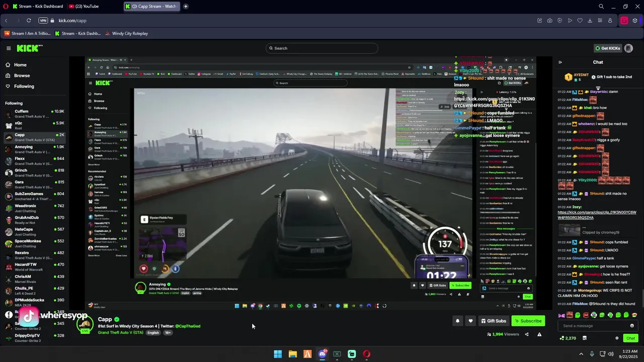Screen dimensions: 644x362
Task: Toggle the Opera VPN badge
Action: (43, 21)
